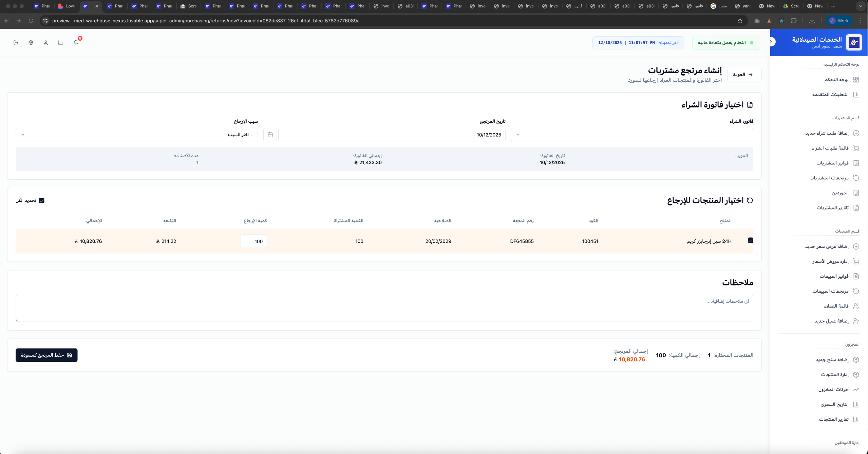Click the العودة back button
Viewport: 868px width, 454px height.
pyautogui.click(x=744, y=75)
